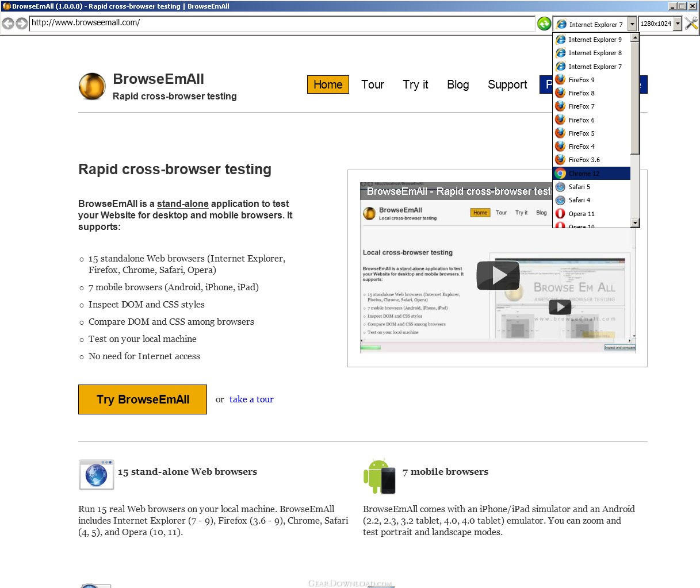Click the Test on your local machine bullet
This screenshot has height=588, width=700.
point(143,339)
